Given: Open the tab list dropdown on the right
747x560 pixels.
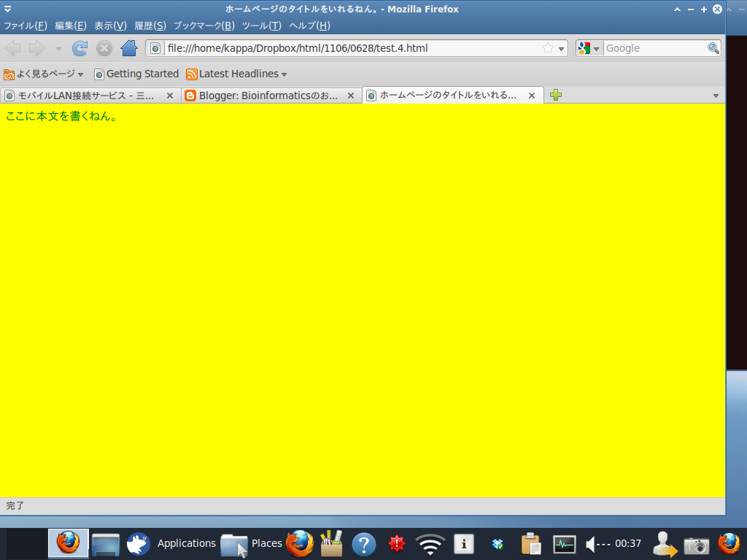Looking at the screenshot, I should pyautogui.click(x=715, y=95).
